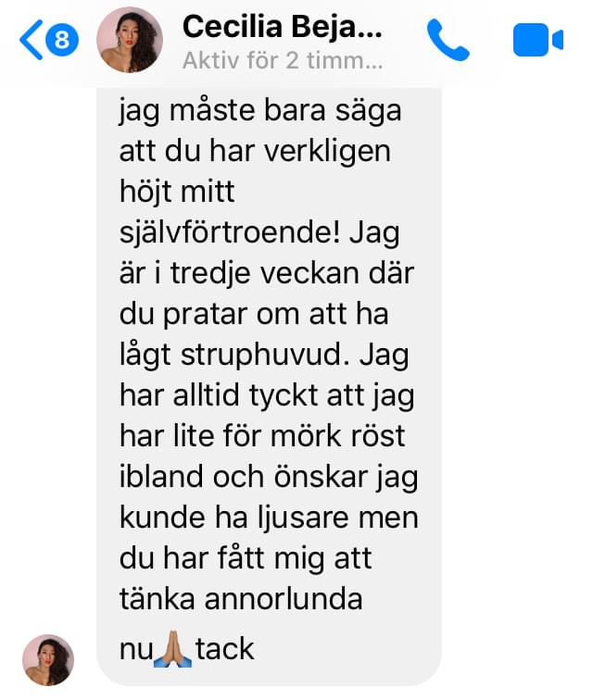This screenshot has height=700, width=593.
Task: Click the word 'verkligen' in the message
Action: (x=328, y=152)
